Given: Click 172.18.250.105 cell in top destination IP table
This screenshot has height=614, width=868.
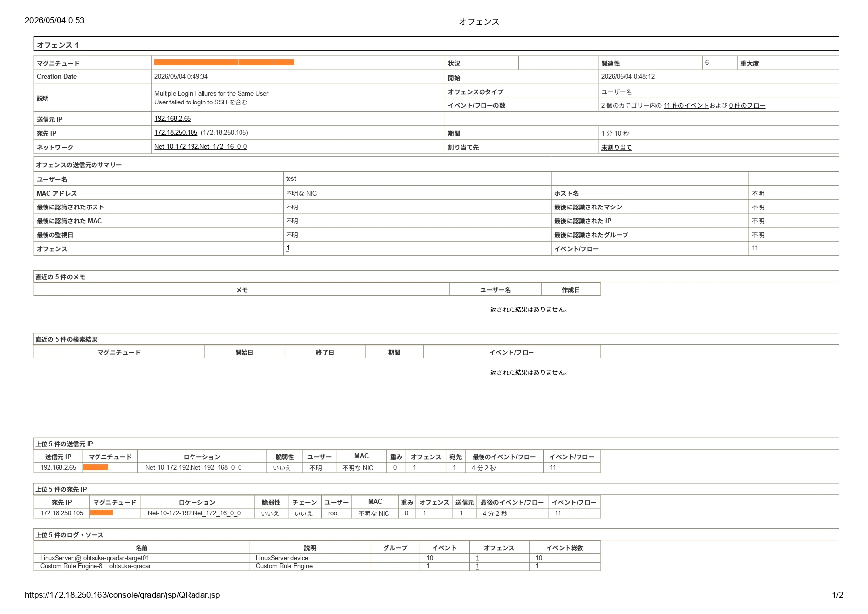Looking at the screenshot, I should 62,513.
